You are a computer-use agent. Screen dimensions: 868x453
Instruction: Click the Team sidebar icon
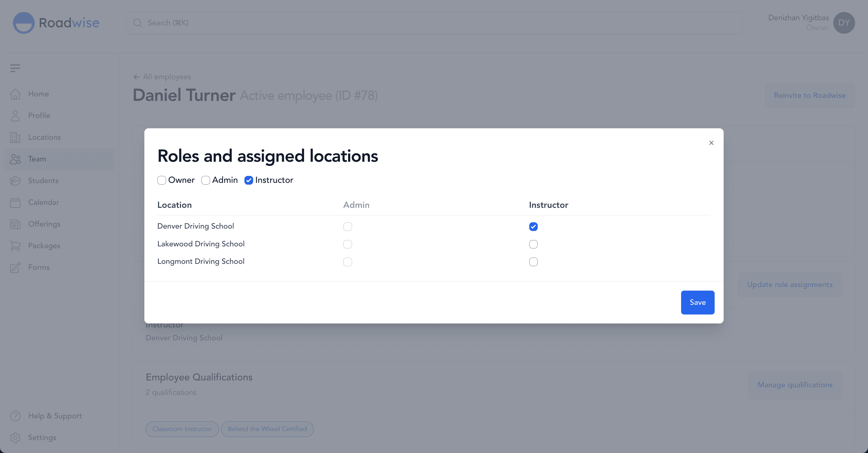click(x=15, y=159)
